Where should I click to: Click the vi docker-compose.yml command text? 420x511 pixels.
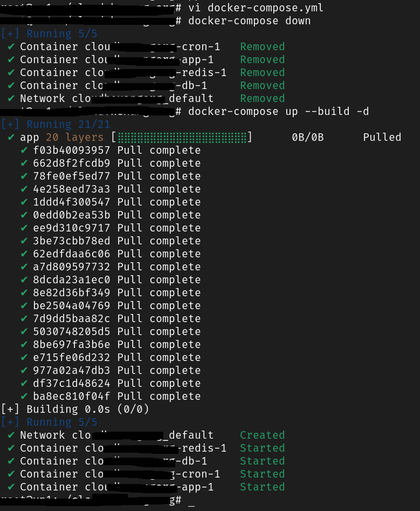tap(266, 8)
